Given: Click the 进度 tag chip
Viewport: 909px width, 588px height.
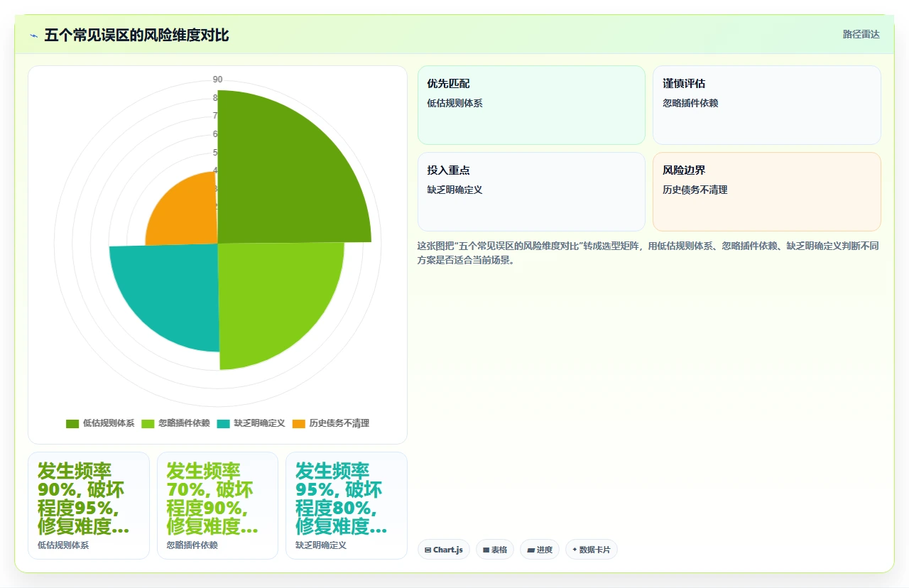Looking at the screenshot, I should 540,550.
